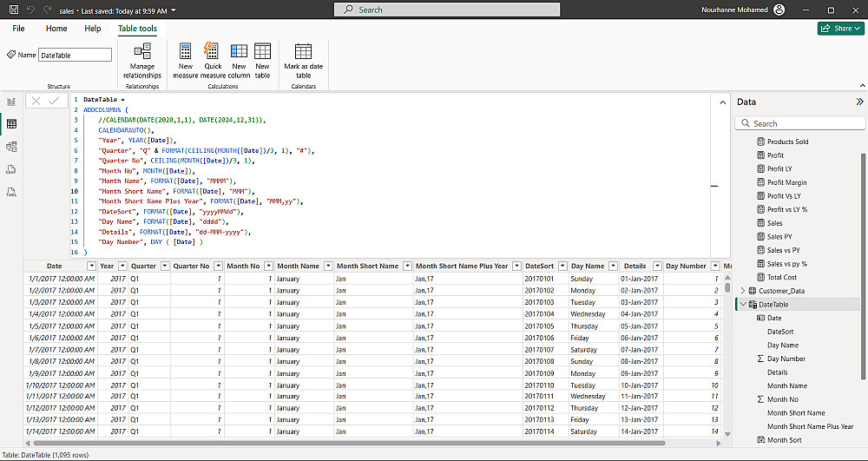Expand the Customer_Data table
The image size is (868, 461).
click(x=742, y=291)
